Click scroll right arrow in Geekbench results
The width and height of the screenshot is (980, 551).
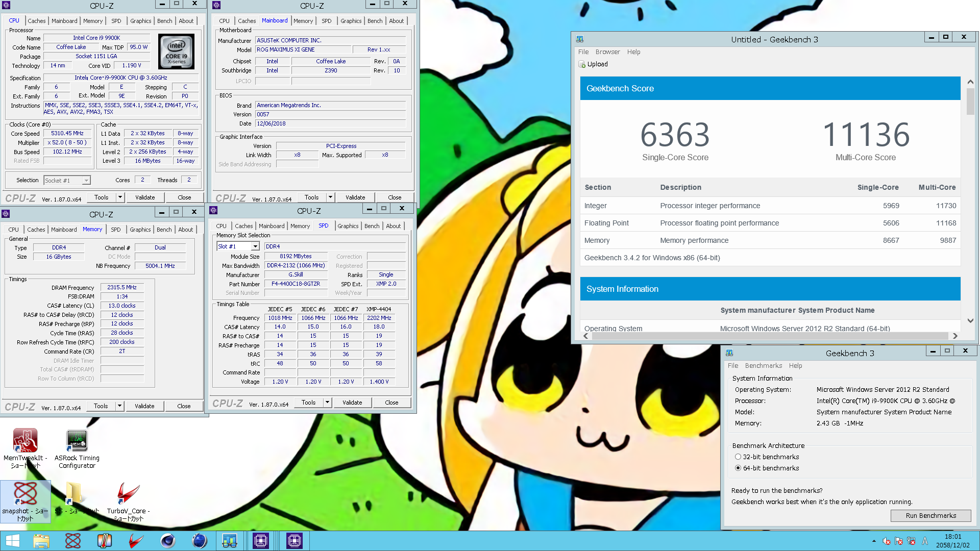(955, 336)
